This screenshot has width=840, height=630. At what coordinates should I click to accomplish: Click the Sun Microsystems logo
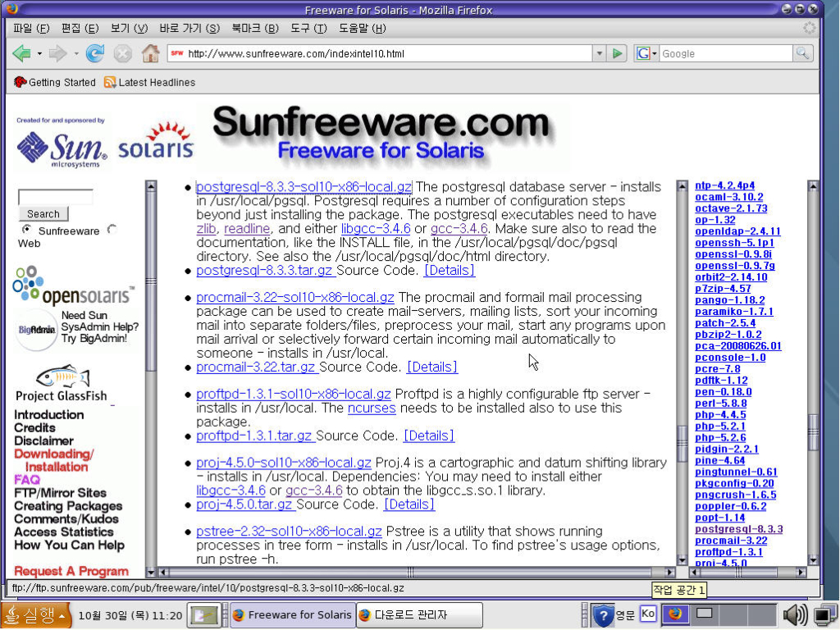pos(62,148)
